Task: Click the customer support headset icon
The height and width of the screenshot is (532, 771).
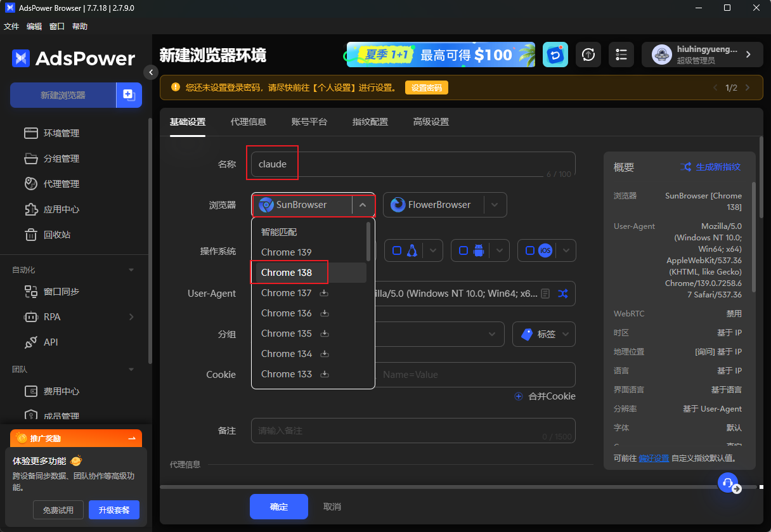Action: [728, 482]
